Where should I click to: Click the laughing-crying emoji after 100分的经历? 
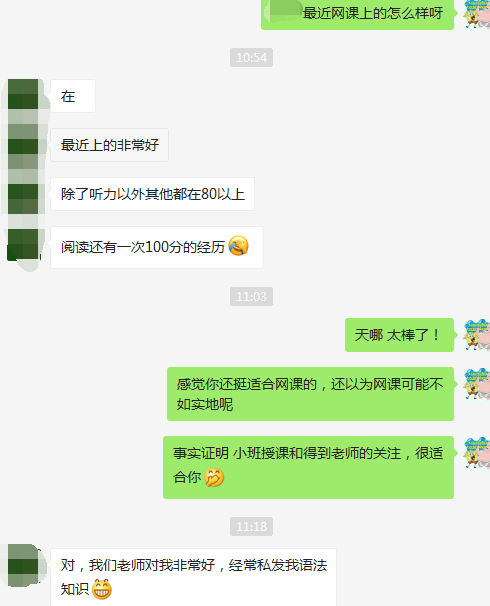click(238, 246)
